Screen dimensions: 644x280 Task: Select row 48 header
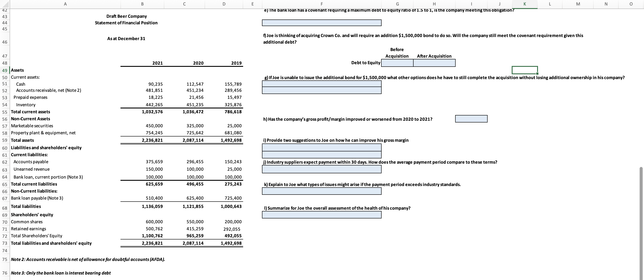pos(5,63)
